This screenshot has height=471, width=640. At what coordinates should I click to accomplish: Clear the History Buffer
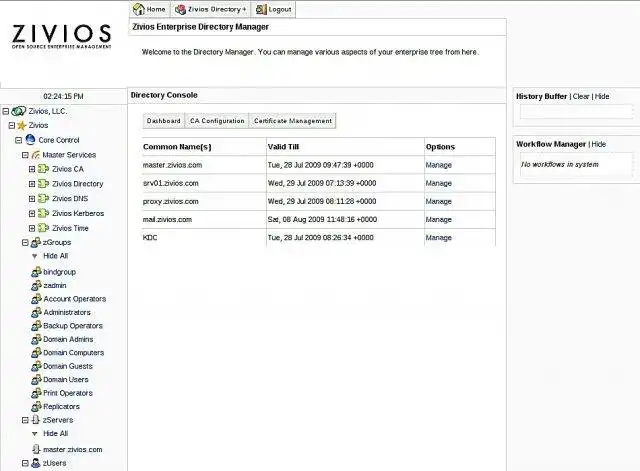point(581,96)
